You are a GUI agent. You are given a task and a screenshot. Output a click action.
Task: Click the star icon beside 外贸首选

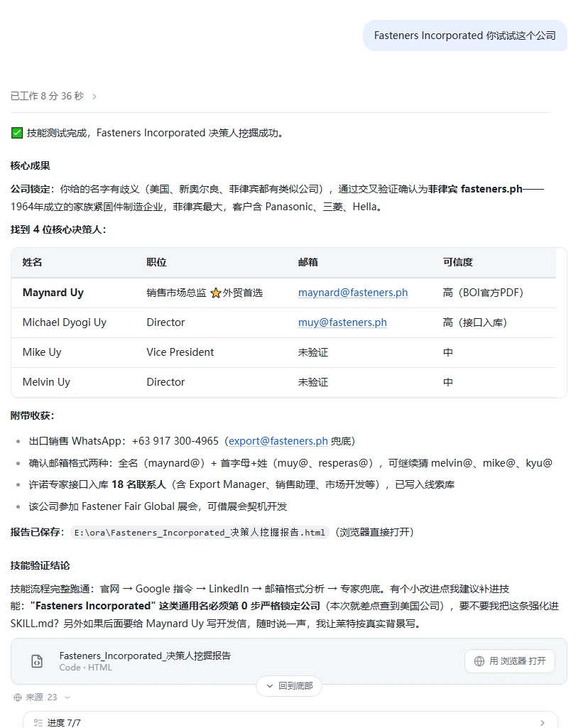[x=215, y=293]
